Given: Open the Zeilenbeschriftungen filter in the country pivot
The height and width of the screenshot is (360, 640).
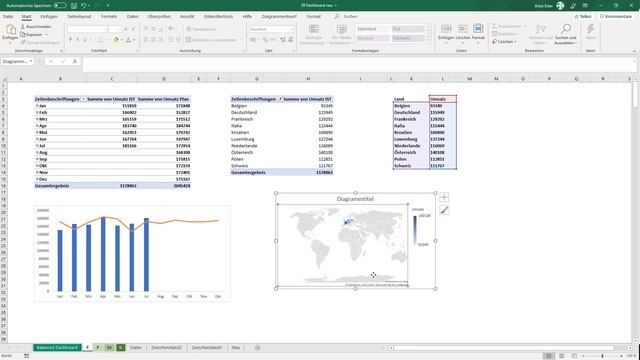Looking at the screenshot, I should tap(280, 99).
